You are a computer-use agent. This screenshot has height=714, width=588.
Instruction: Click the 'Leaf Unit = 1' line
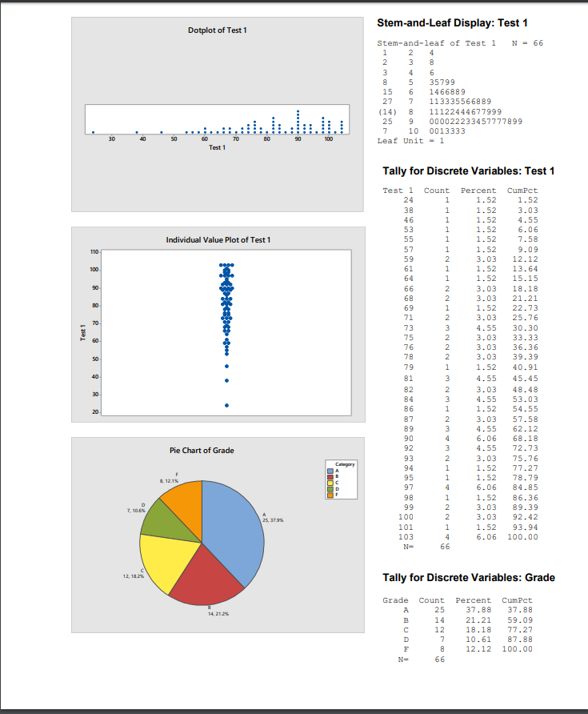click(410, 141)
